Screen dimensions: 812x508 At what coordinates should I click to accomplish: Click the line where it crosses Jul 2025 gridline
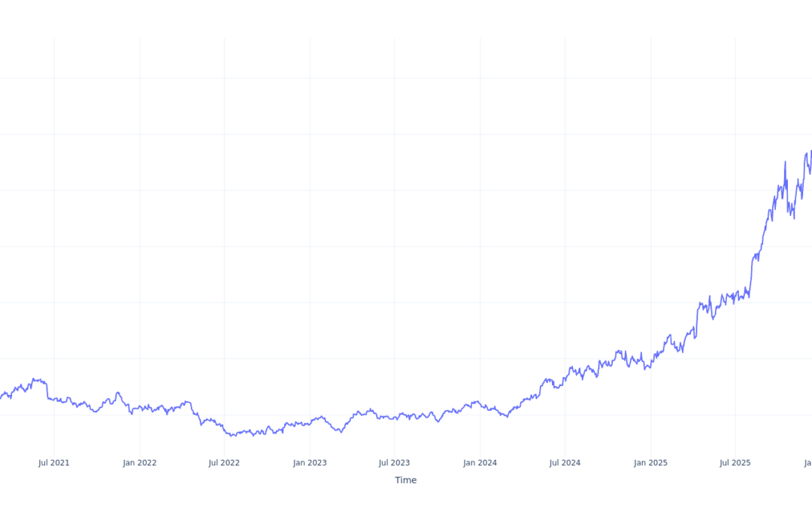(735, 298)
